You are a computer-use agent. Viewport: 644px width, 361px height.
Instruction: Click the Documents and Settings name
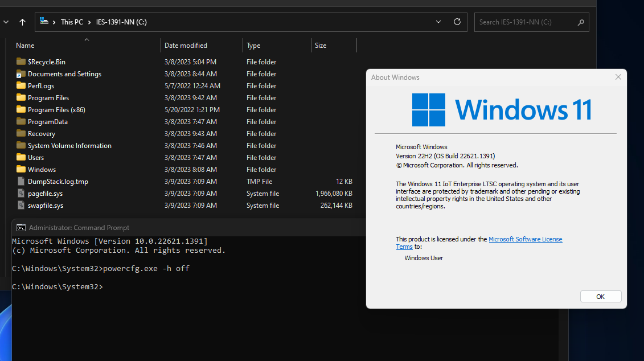(x=64, y=74)
